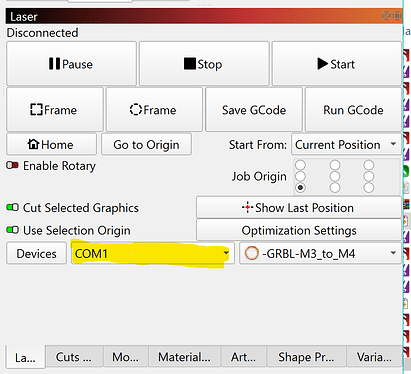Toggle Use Selection Origin switch

[12, 230]
